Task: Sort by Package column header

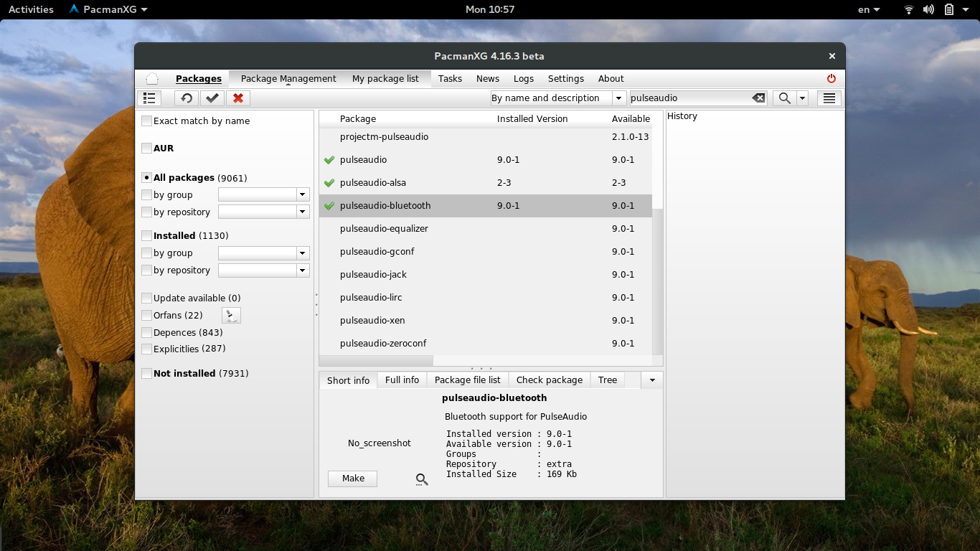Action: [x=358, y=119]
